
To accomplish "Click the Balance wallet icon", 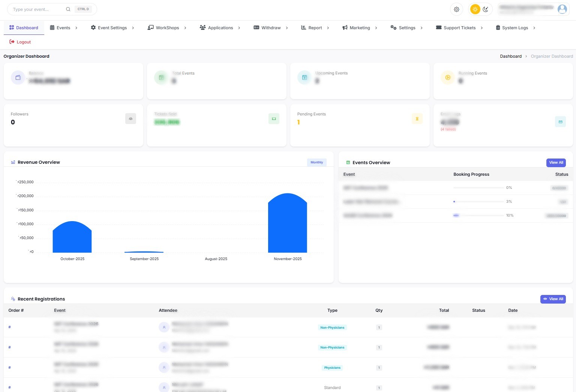I will (x=18, y=78).
